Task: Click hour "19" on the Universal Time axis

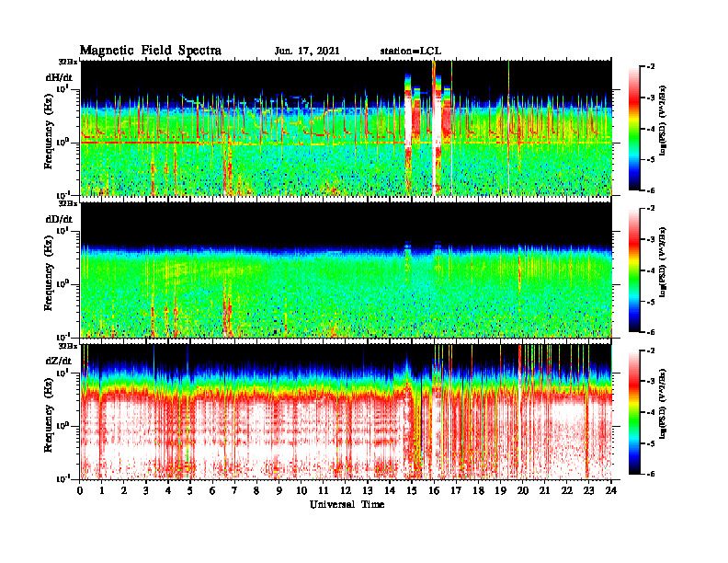Action: click(500, 491)
